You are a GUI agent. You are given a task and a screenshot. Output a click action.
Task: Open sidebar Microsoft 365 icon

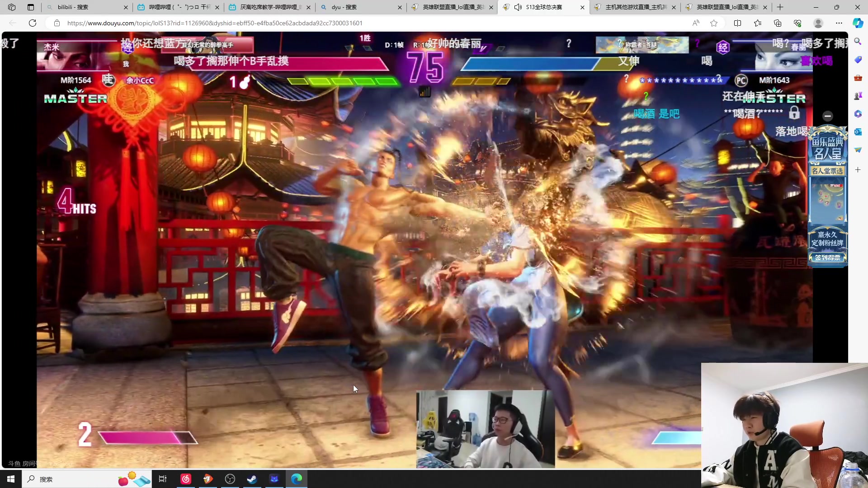(x=858, y=114)
